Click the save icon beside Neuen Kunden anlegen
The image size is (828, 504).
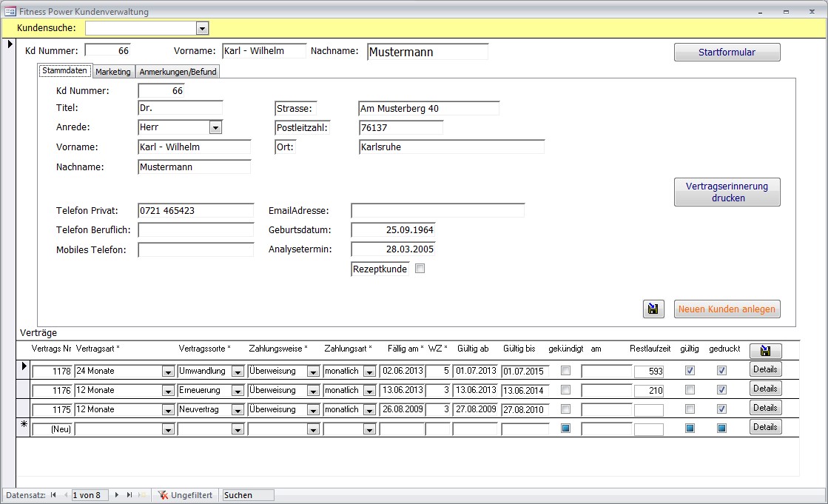pos(653,309)
